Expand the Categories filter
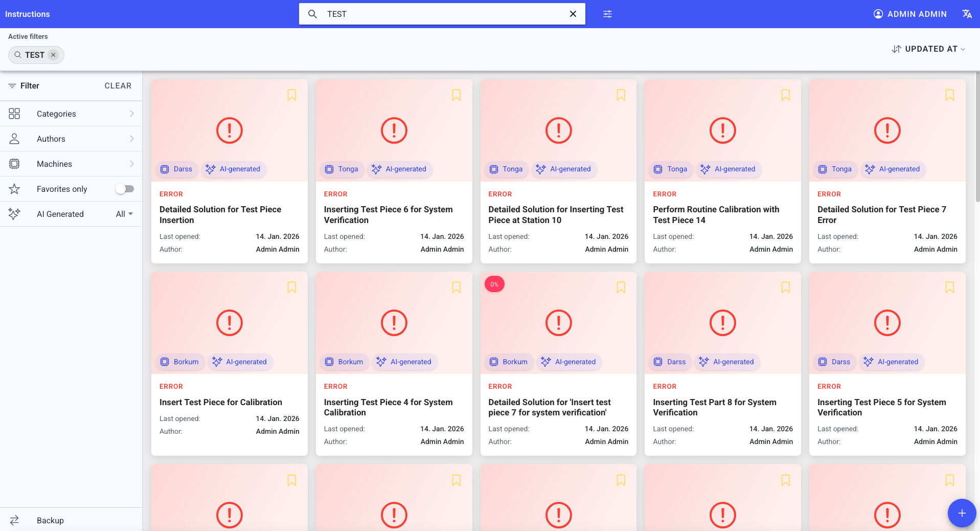The width and height of the screenshot is (980, 531). [x=71, y=114]
